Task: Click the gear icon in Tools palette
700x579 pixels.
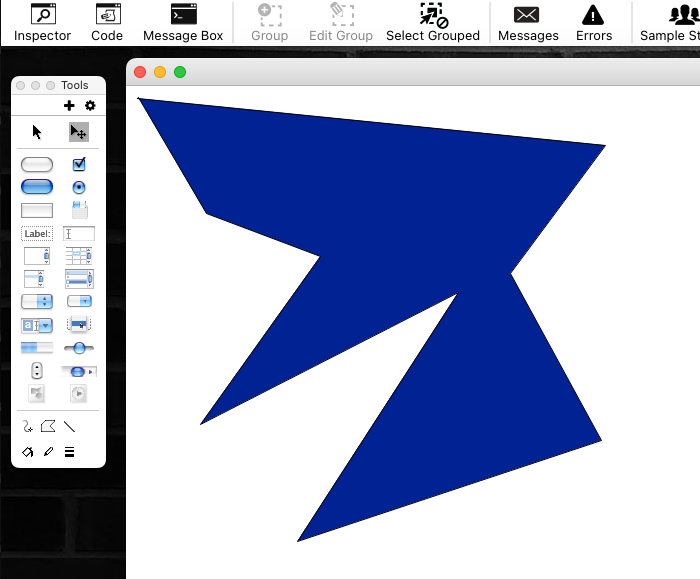Action: pos(90,106)
